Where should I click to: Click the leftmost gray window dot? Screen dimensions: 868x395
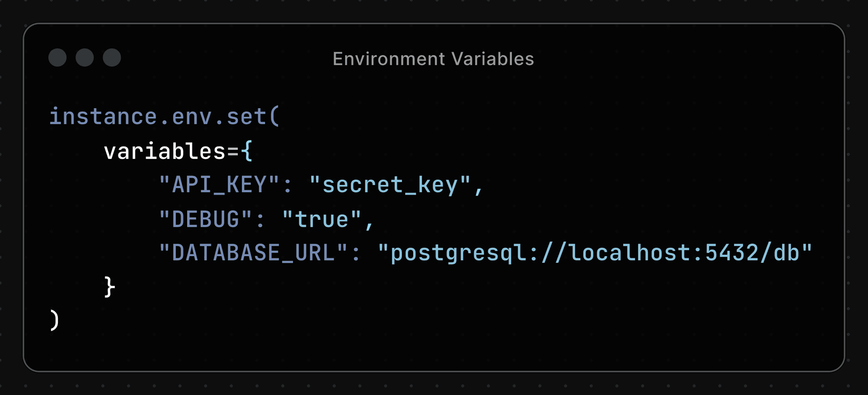point(57,57)
